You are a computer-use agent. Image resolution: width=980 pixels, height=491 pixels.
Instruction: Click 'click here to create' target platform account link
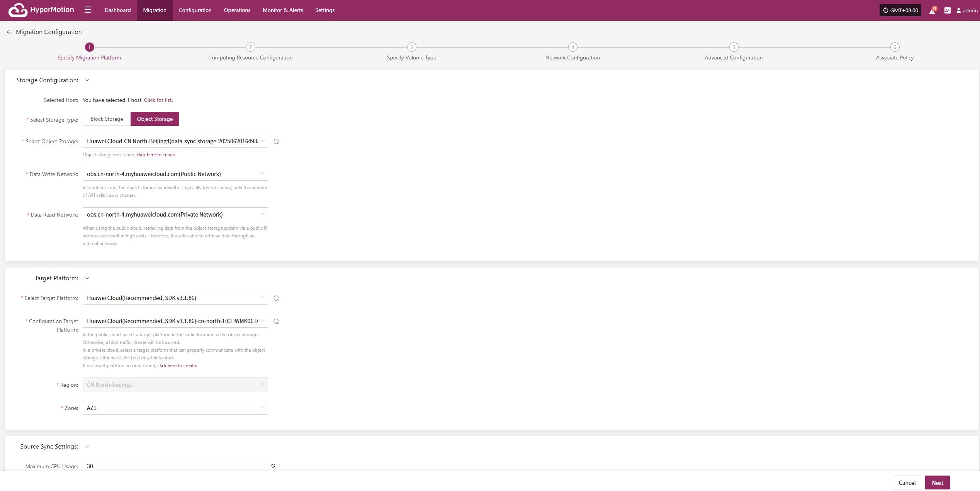[x=177, y=366]
